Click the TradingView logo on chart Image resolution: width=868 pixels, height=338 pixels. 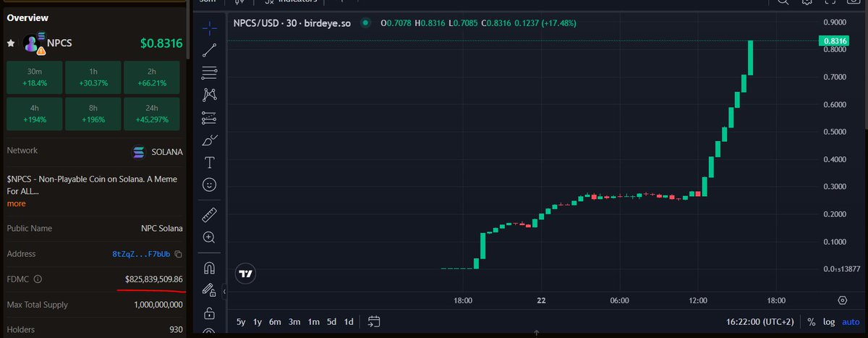click(x=246, y=274)
